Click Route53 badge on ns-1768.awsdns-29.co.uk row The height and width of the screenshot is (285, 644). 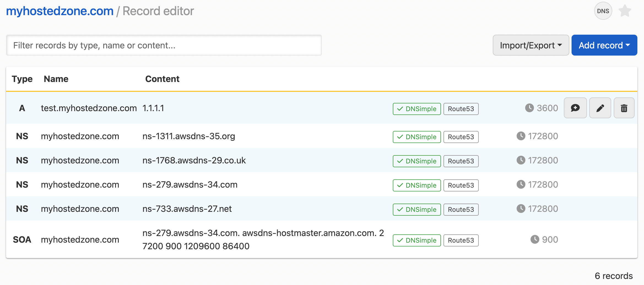[x=461, y=161]
